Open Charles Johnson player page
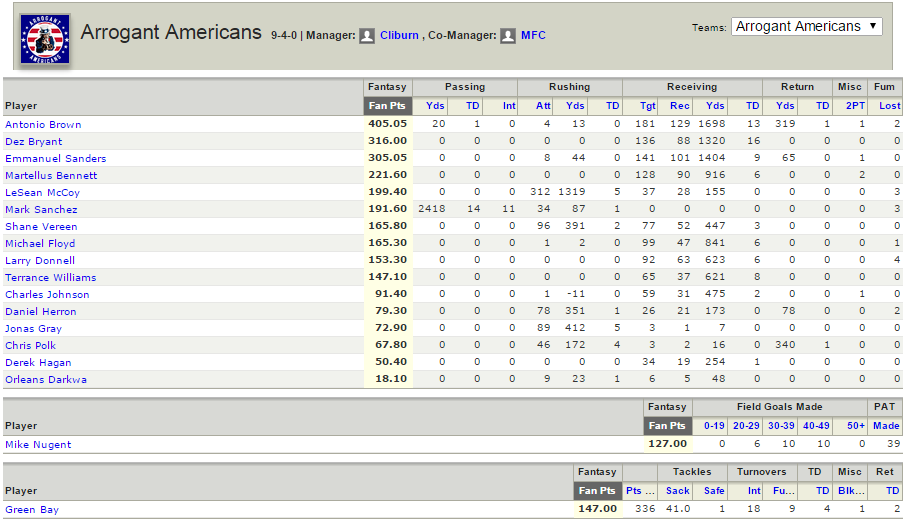Screen dimensions: 908x524 [x=47, y=295]
